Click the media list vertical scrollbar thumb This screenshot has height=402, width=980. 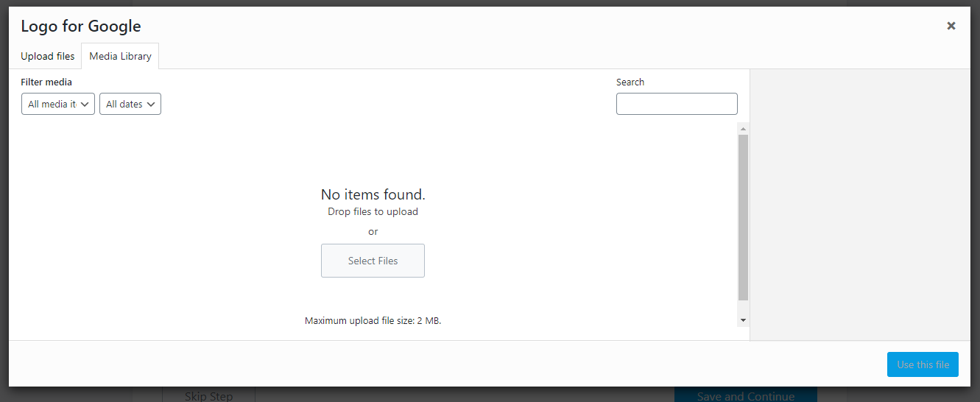[743, 217]
